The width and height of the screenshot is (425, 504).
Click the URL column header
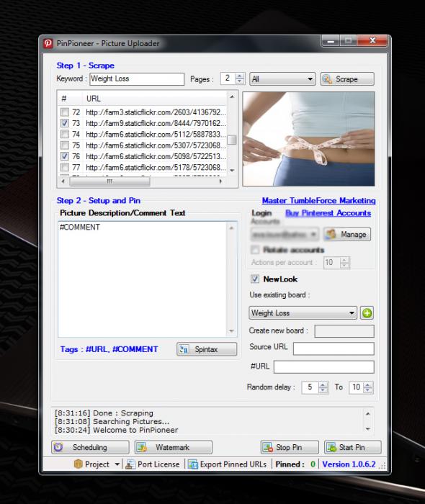coord(156,99)
